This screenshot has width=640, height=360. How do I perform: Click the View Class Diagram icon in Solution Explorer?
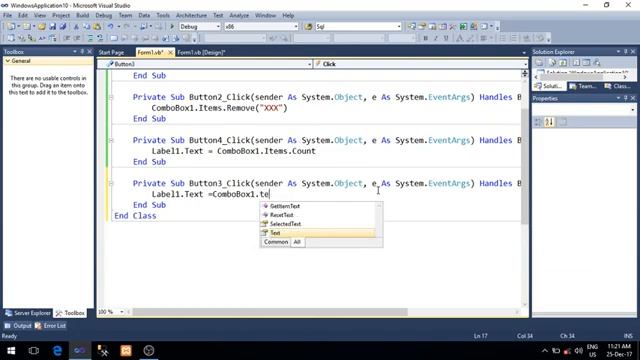[x=597, y=62]
